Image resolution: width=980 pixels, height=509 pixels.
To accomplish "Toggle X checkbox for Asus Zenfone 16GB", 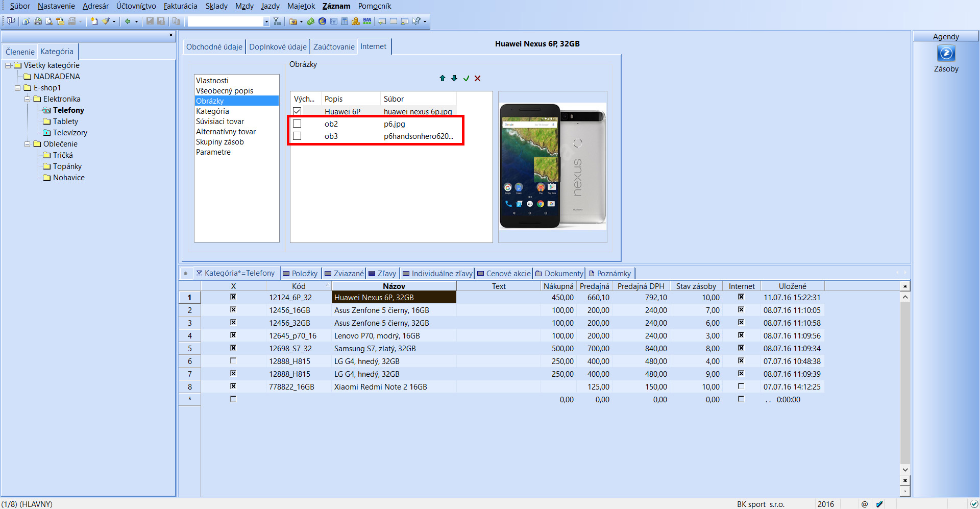I will point(233,309).
